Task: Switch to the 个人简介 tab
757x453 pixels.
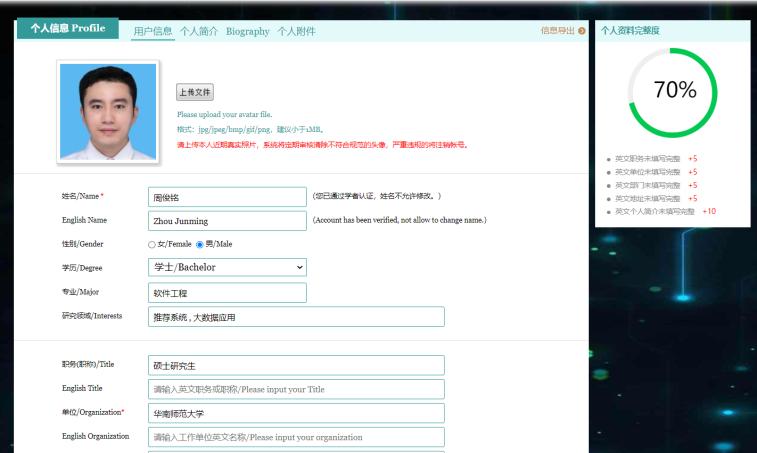Action: click(199, 31)
